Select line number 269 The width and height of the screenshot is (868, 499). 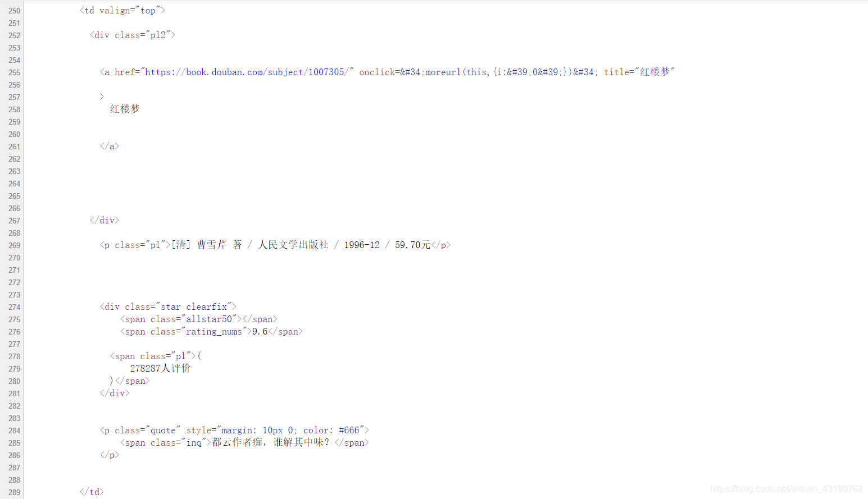coord(14,245)
